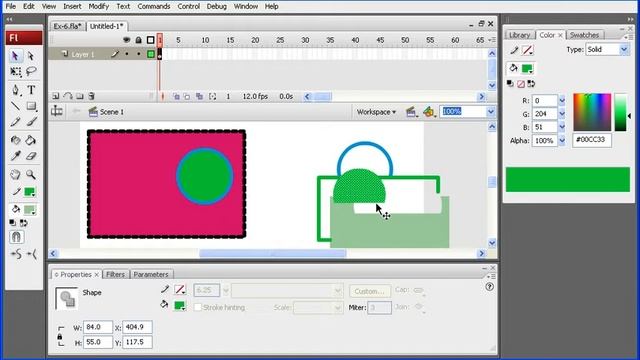Toggle show or hide all layers eye

click(x=127, y=40)
